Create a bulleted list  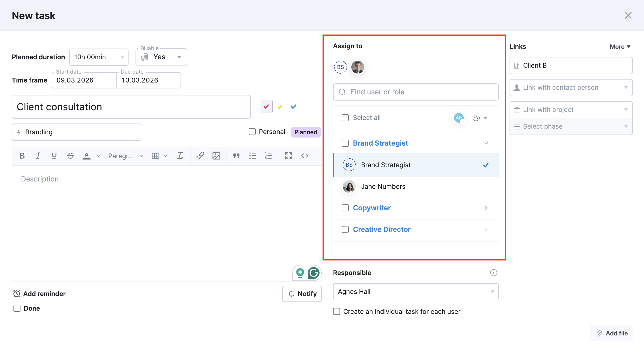(x=252, y=156)
